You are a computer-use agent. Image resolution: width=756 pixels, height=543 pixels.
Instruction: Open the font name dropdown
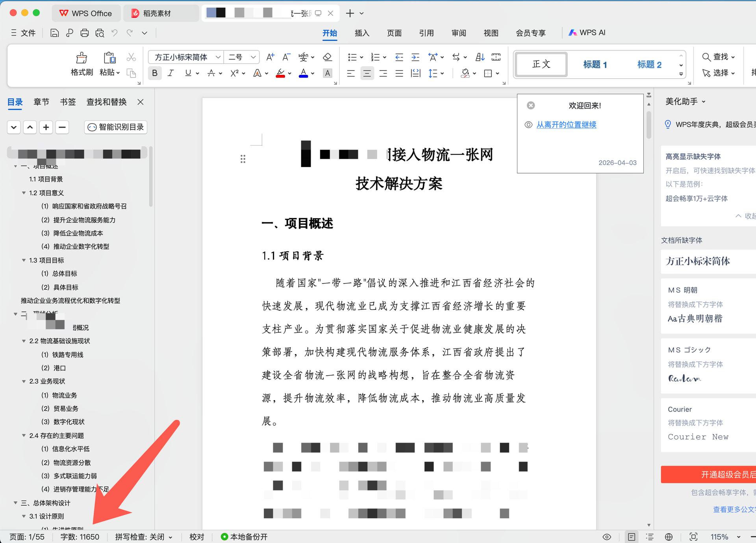(218, 57)
